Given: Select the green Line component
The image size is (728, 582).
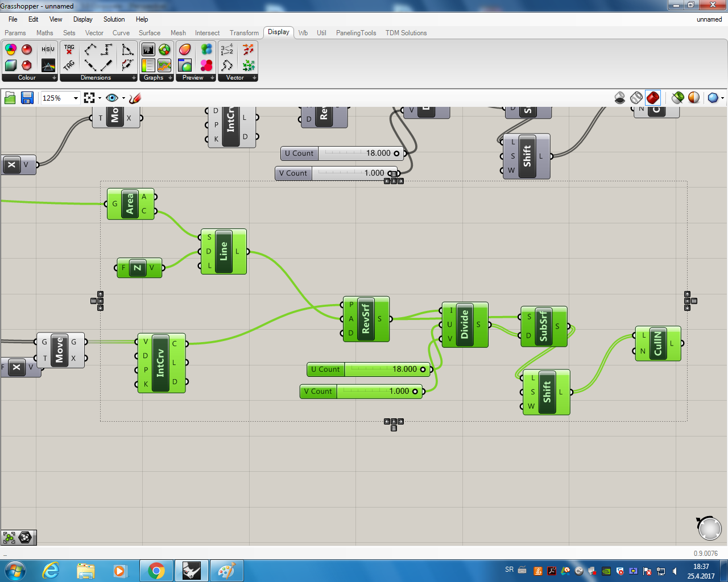Looking at the screenshot, I should 224,251.
